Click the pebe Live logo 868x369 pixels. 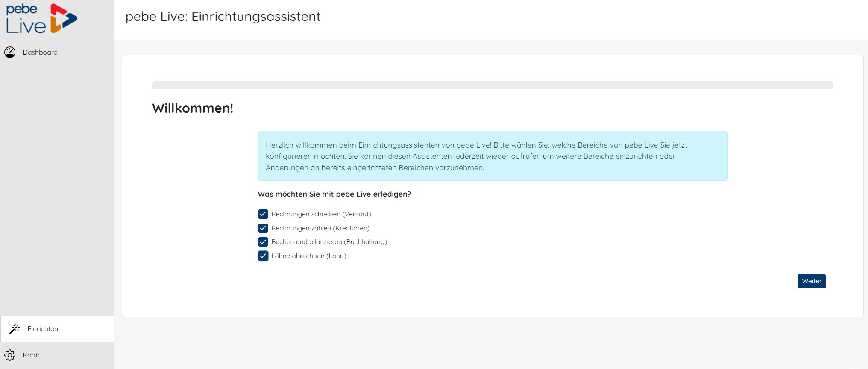(41, 19)
